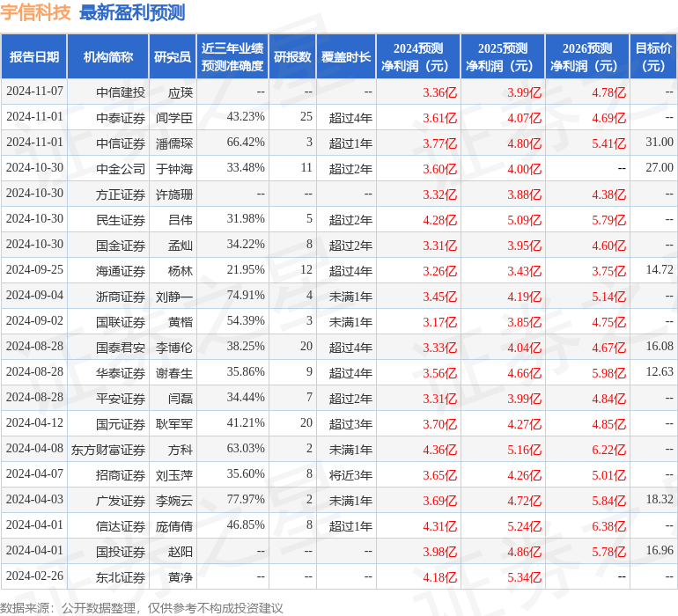Click institution 国投证券

click(121, 552)
